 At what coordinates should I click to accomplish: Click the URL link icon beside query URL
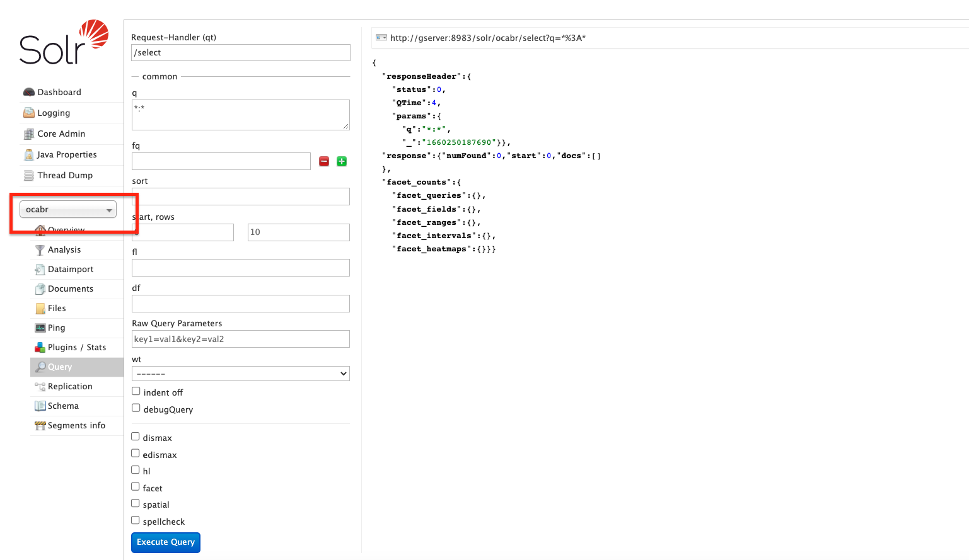click(x=381, y=38)
